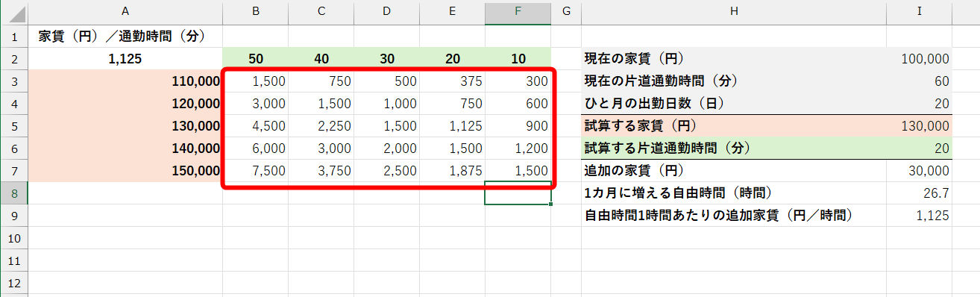Screen dimensions: 980x297
Task: Click value 30,000 for additional rent
Action: pos(920,170)
